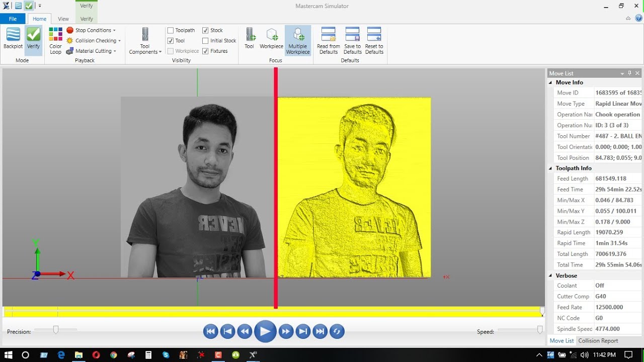Viewport: 644px width, 362px height.
Task: Uncheck the Stock checkbox
Action: pos(205,30)
